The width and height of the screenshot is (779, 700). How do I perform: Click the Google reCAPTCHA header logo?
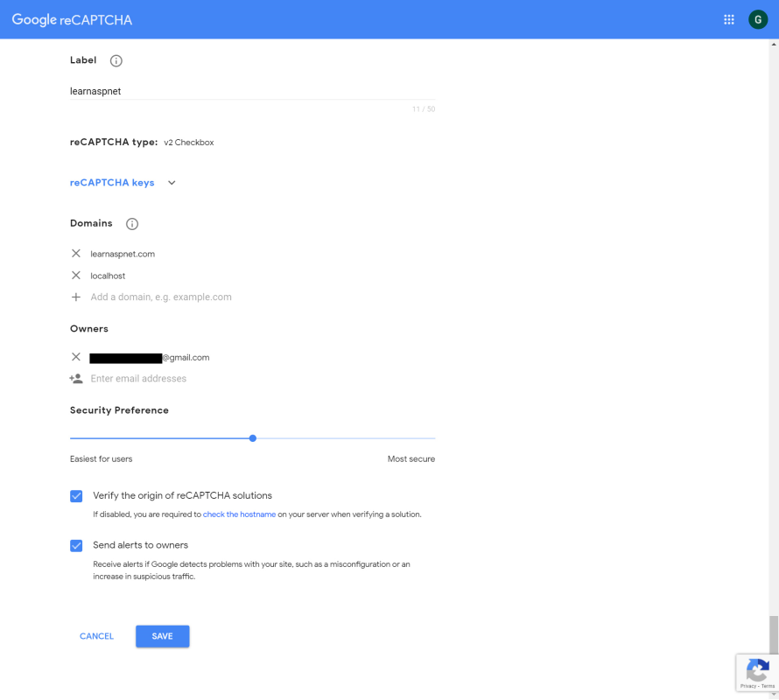point(72,20)
